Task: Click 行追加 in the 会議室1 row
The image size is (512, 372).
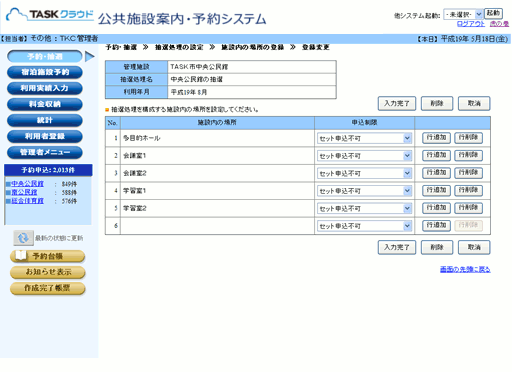Action: 436,155
